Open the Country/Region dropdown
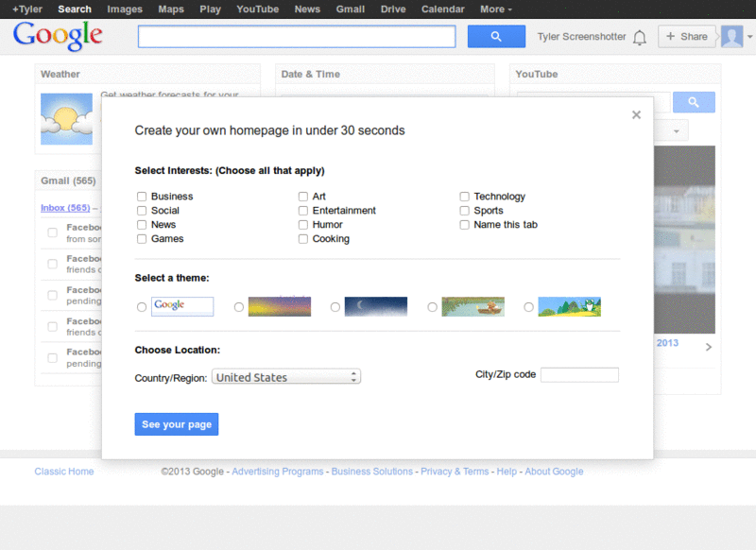Screen dimensions: 756x550 286,377
